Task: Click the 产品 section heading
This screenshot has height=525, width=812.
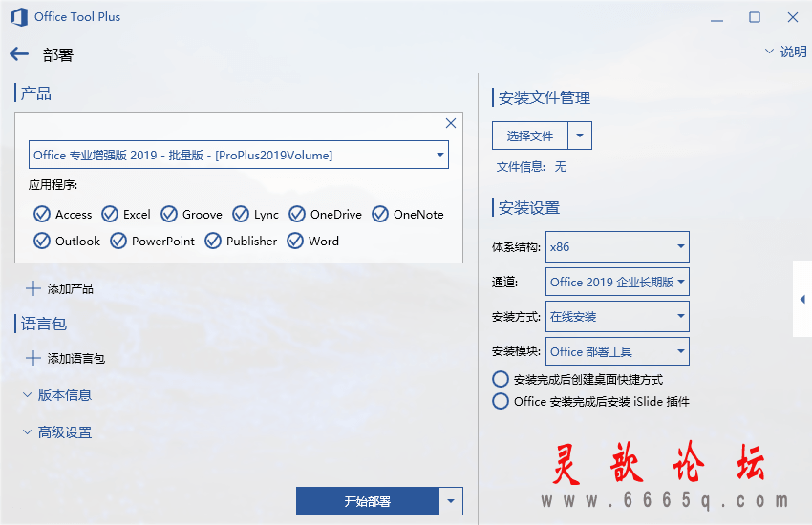Action: click(x=35, y=94)
